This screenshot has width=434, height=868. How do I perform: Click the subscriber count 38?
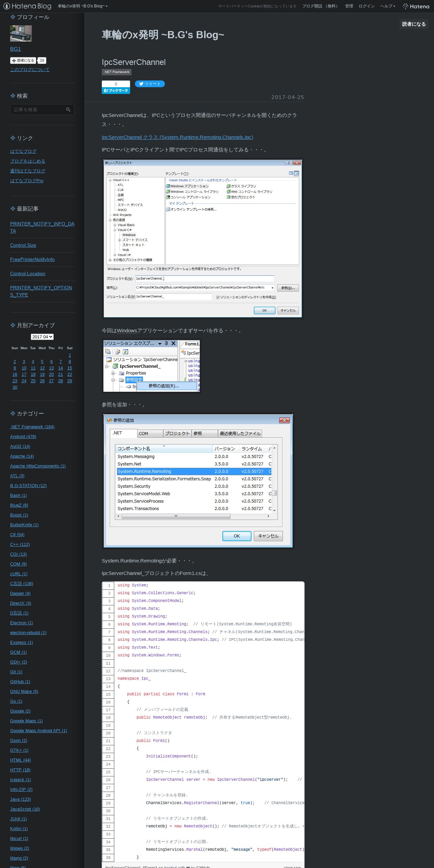tap(42, 61)
